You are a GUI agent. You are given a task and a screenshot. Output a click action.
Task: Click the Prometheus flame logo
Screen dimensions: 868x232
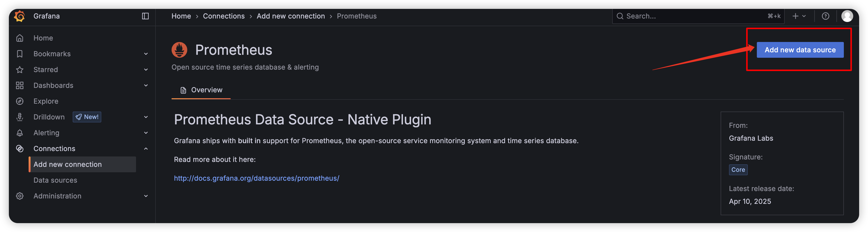(179, 50)
